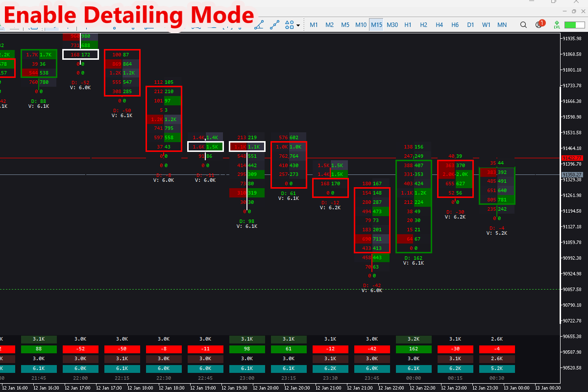
Task: Select the polyline drawing tool
Action: point(273,25)
